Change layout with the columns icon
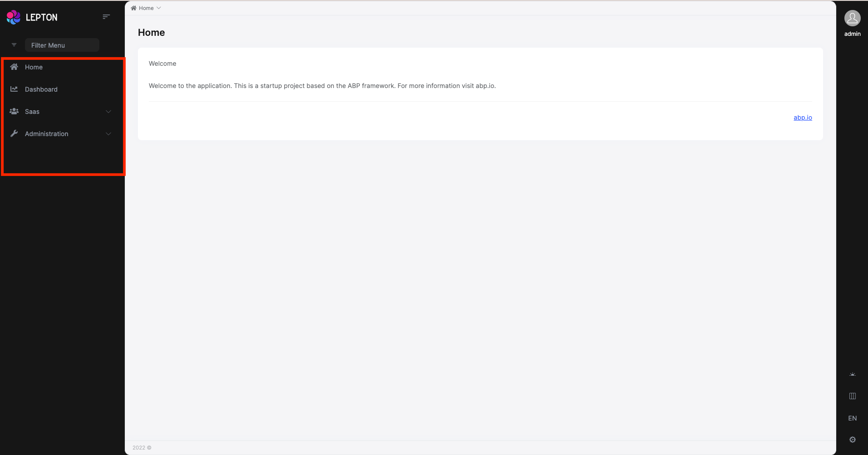 tap(853, 396)
